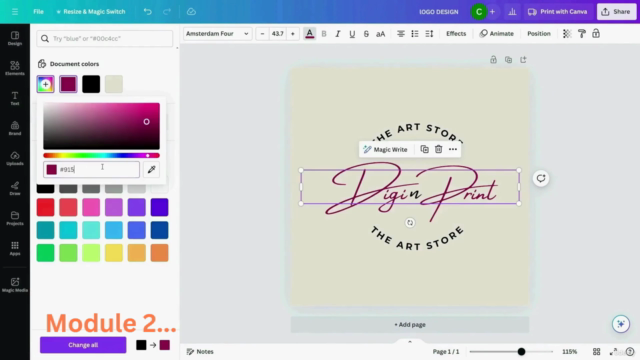Image resolution: width=640 pixels, height=360 pixels.
Task: Adjust the rainbow hue slider
Action: coord(101,156)
